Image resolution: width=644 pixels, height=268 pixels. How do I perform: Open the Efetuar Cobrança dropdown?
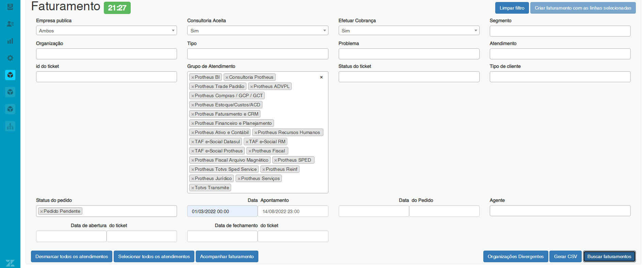point(408,31)
